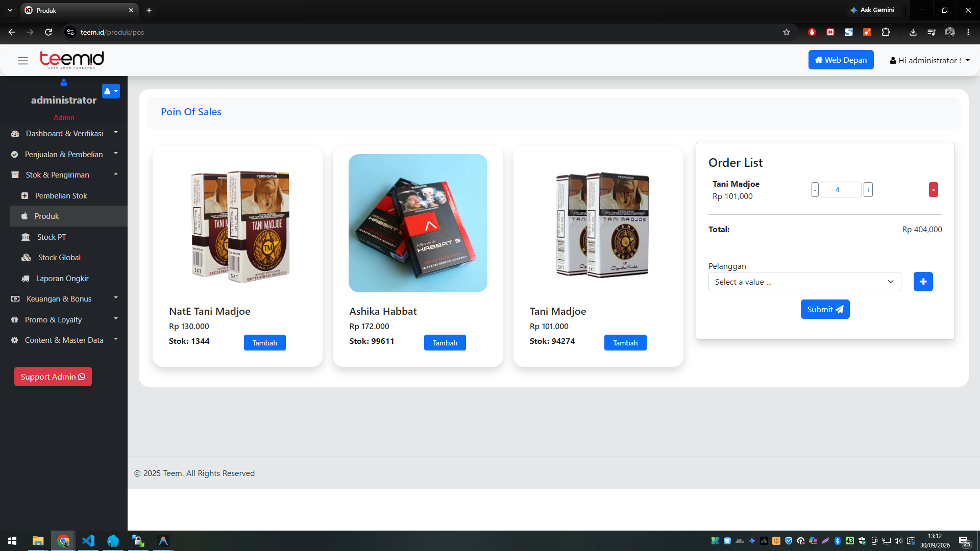Open the blue user dropdown beside administrator
Image resolution: width=980 pixels, height=551 pixels.
111,91
